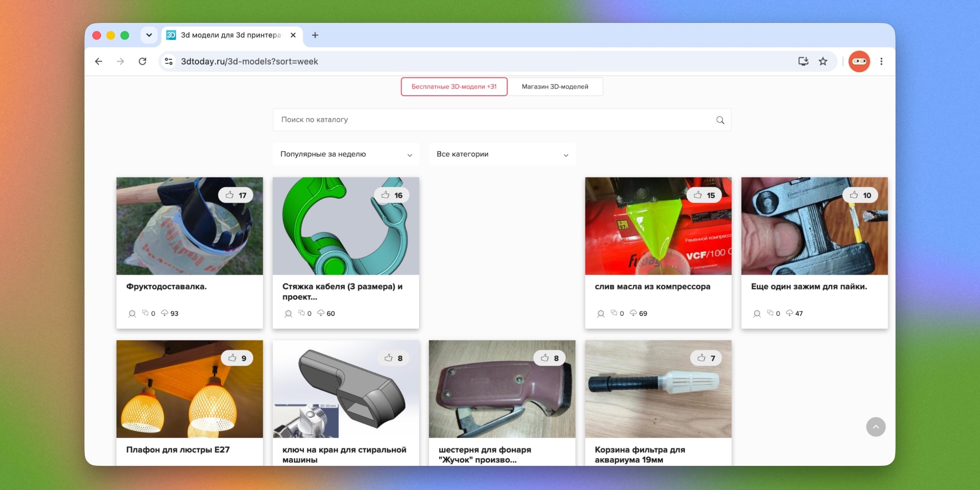Click the address bar URL
This screenshot has width=980, height=490.
tap(249, 61)
